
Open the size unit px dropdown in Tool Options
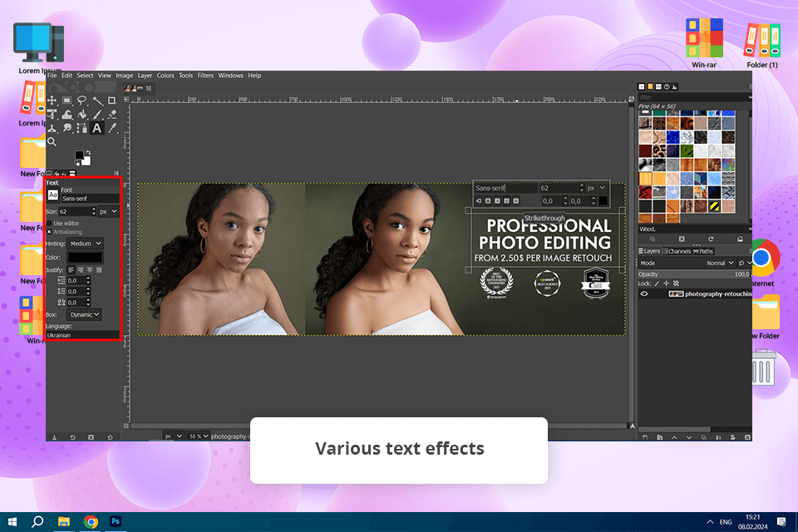[108, 211]
